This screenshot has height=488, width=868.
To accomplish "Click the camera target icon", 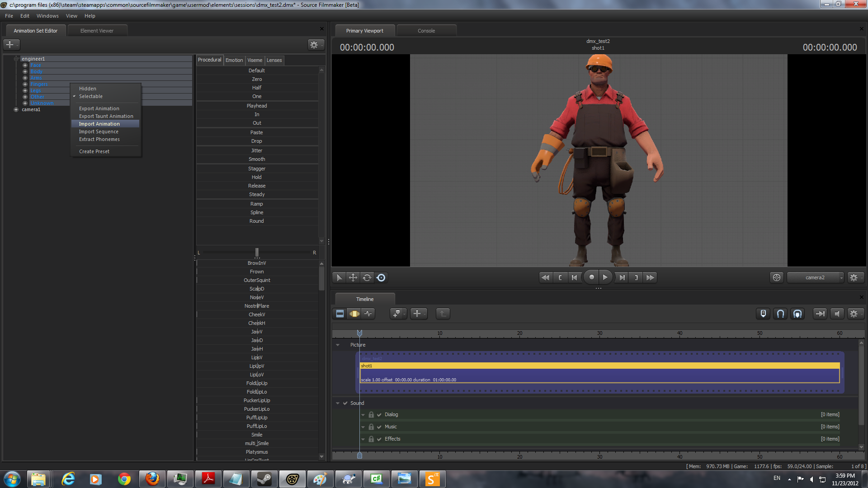I will (x=777, y=277).
